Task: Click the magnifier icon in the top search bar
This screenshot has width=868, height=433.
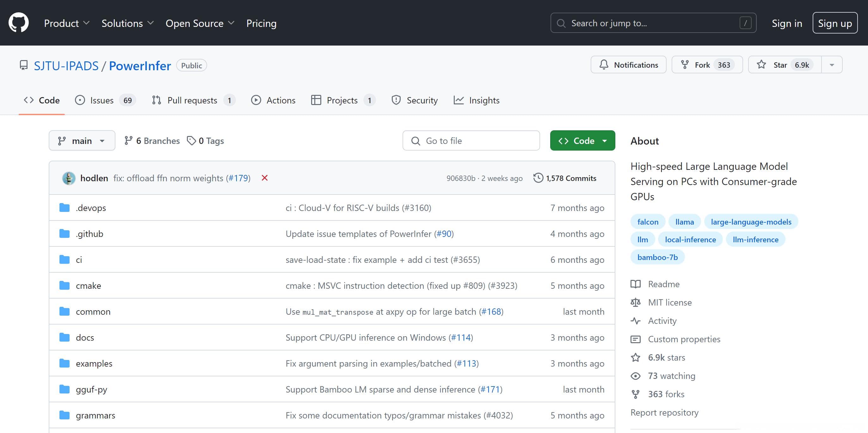Action: (561, 23)
